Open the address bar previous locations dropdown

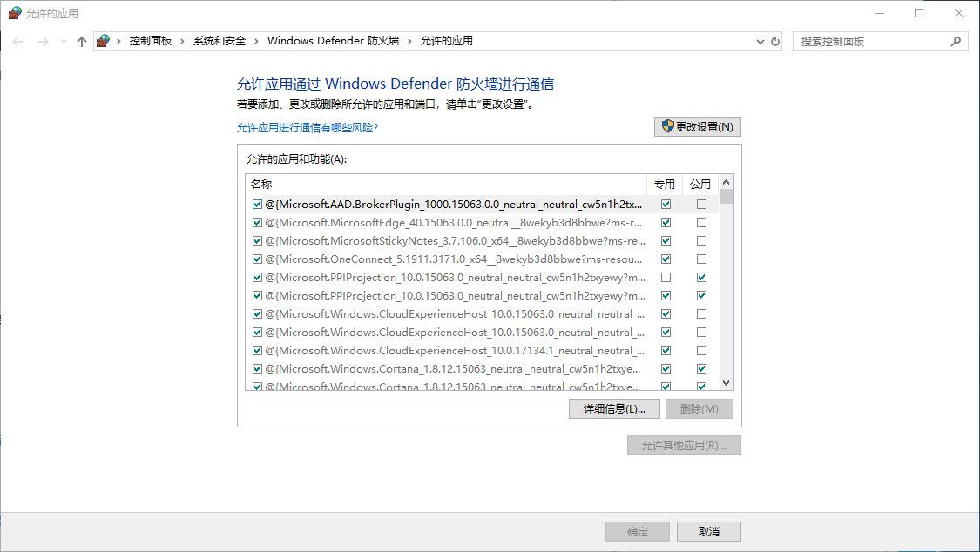click(760, 41)
